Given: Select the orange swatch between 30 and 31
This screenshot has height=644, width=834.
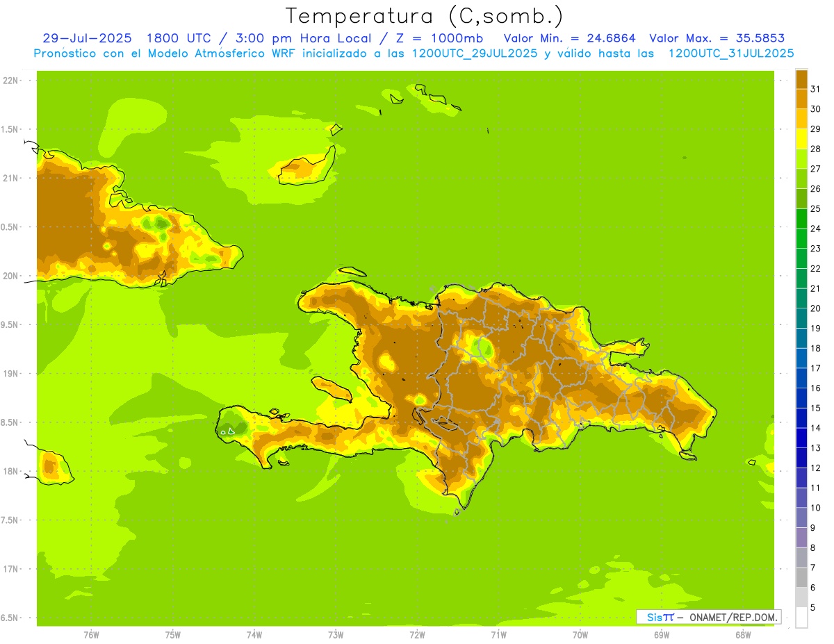Looking at the screenshot, I should tap(801, 99).
